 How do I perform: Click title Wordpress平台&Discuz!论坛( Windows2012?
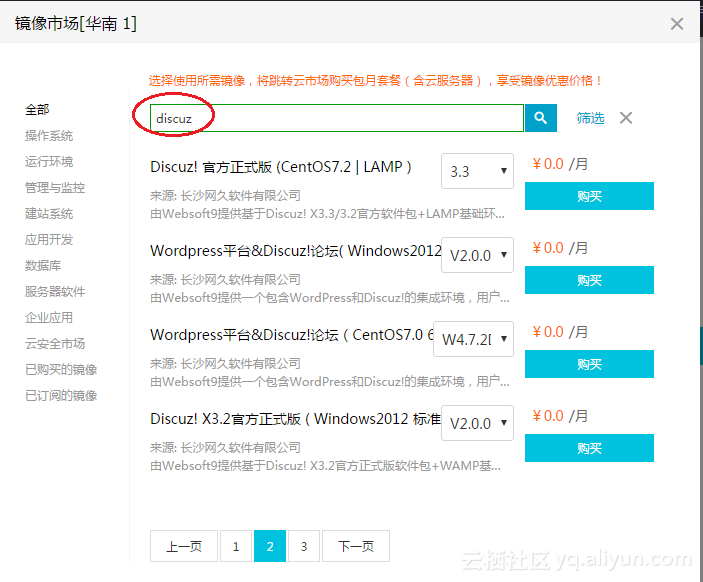[x=295, y=251]
